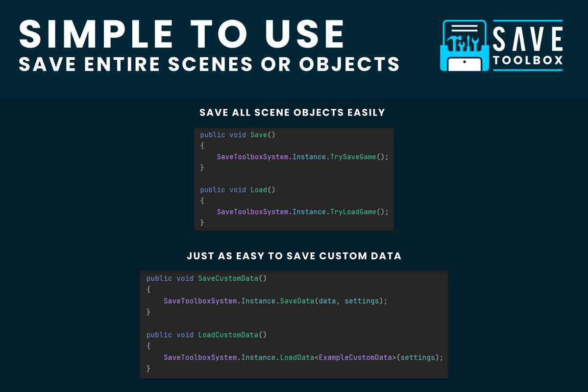Click the Save() method name
This screenshot has height=392, width=588.
pos(263,134)
